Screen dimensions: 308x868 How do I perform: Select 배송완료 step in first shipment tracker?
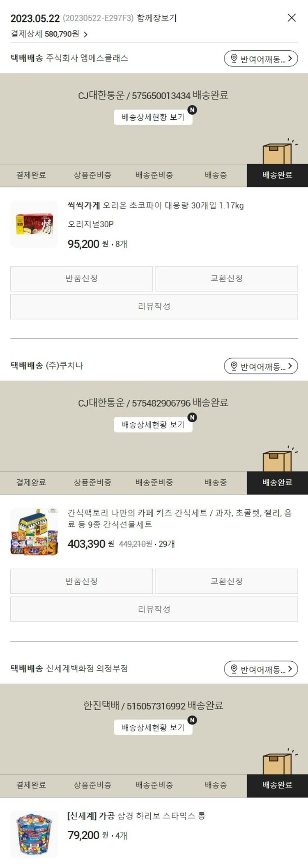(x=277, y=175)
